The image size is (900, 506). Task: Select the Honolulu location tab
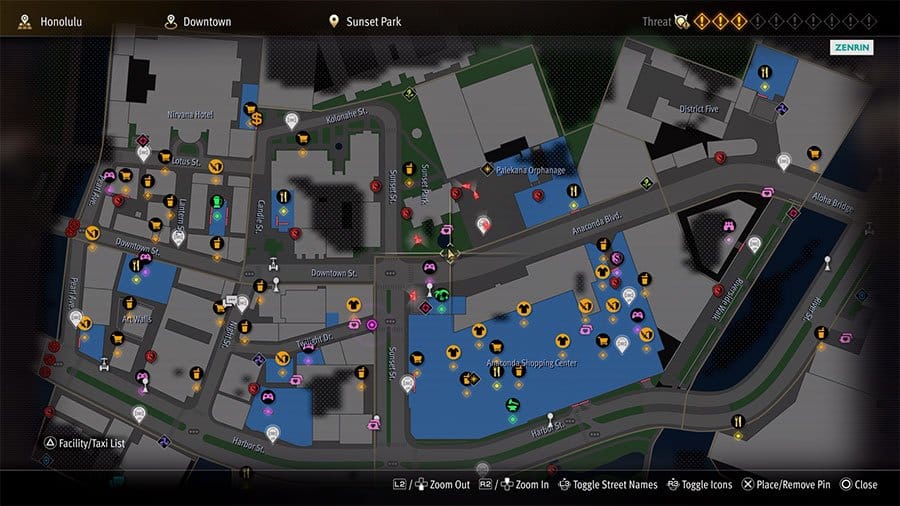click(51, 22)
